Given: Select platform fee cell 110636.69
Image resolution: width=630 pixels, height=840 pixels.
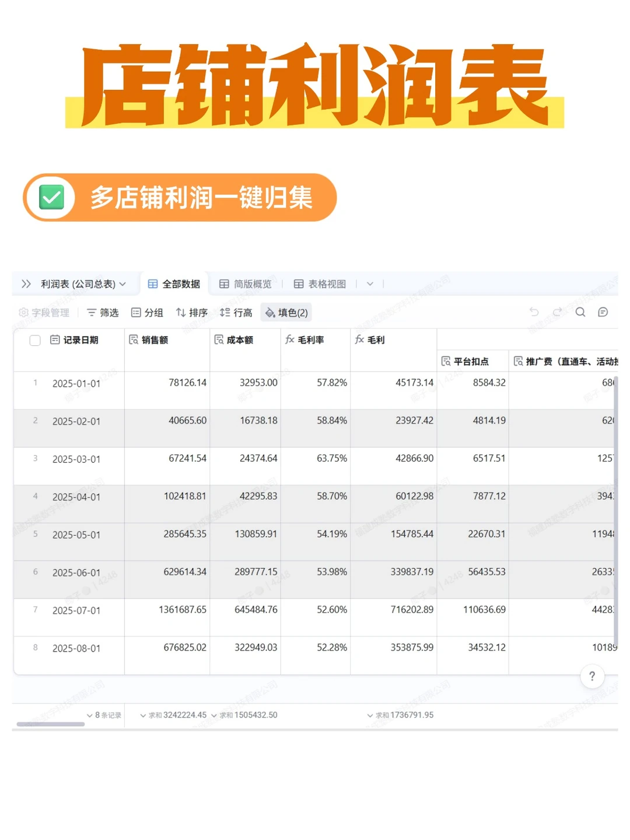Looking at the screenshot, I should click(x=473, y=617).
